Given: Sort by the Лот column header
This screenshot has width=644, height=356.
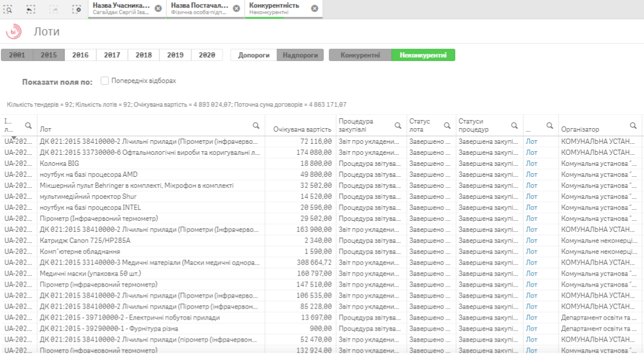Looking at the screenshot, I should (x=46, y=129).
